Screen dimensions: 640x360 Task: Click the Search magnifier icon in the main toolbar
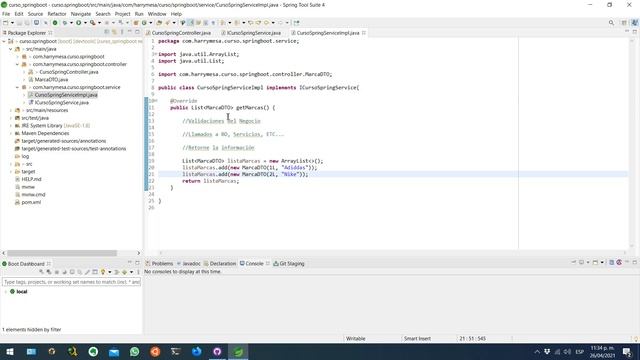[x=611, y=22]
